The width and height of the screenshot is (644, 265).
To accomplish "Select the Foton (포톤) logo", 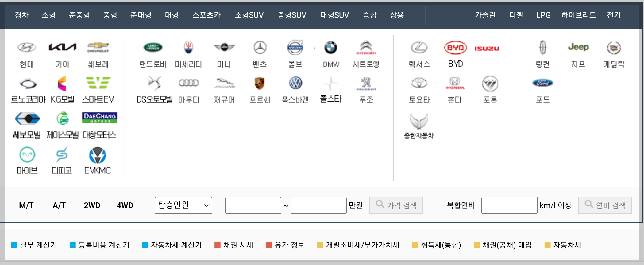I will coord(490,84).
